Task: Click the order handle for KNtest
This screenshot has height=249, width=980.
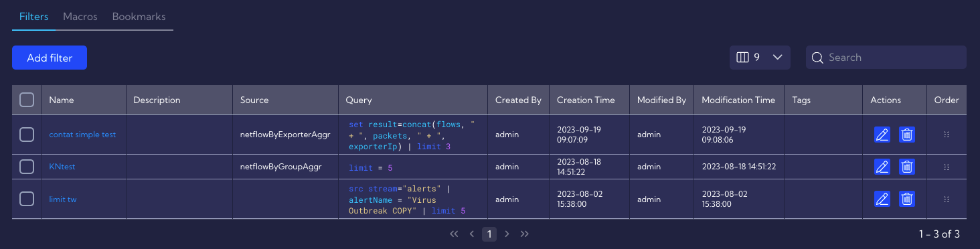Action: 947,167
